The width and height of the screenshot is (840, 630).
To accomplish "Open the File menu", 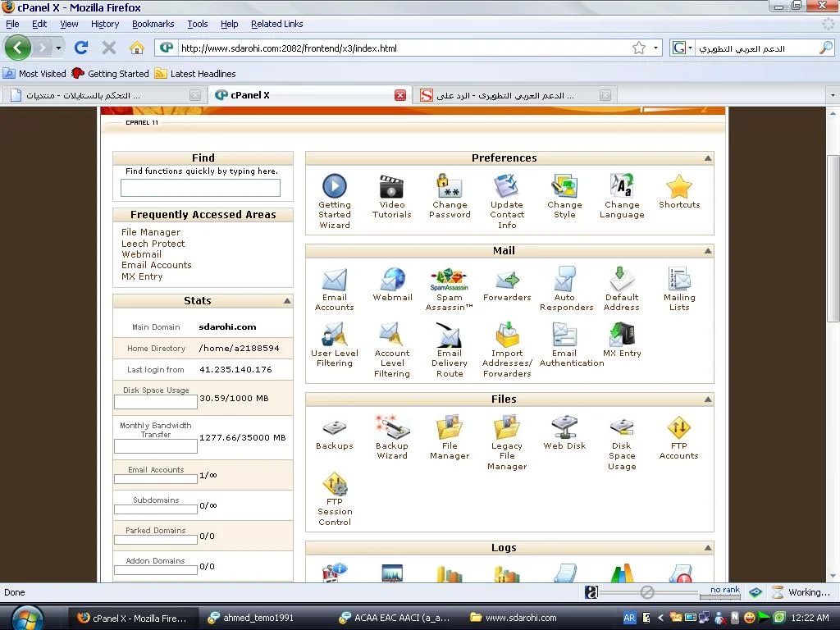I will (12, 24).
